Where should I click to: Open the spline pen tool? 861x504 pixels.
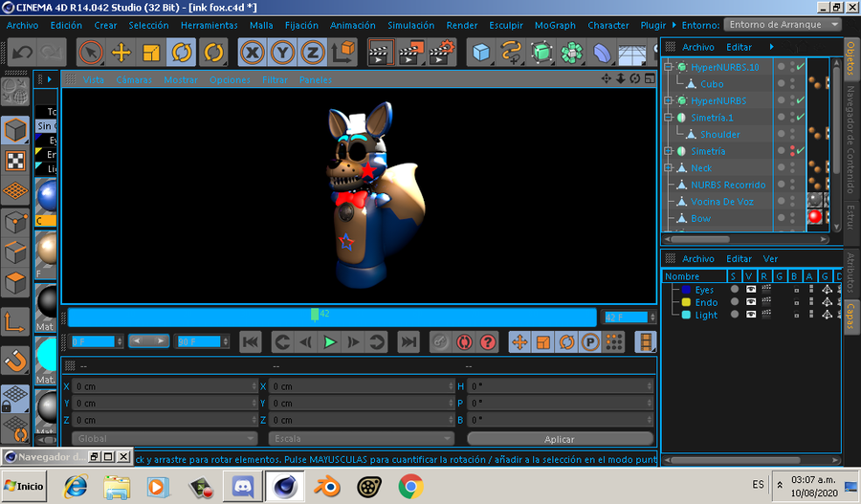pyautogui.click(x=511, y=53)
